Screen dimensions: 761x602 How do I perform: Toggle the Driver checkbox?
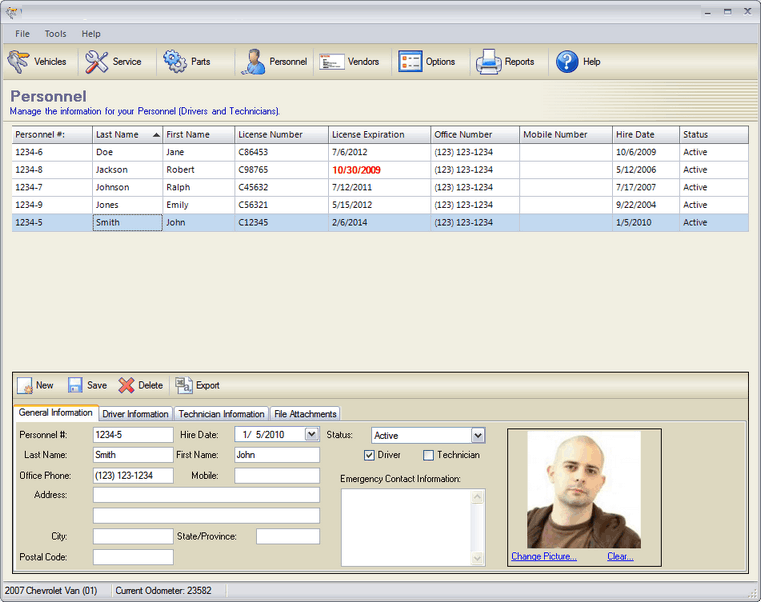[369, 455]
